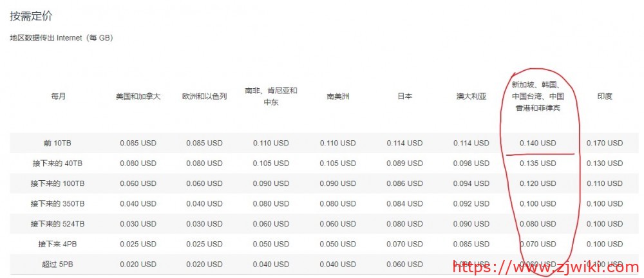Click 接下来的 350TB price for 南美洲

coord(337,204)
